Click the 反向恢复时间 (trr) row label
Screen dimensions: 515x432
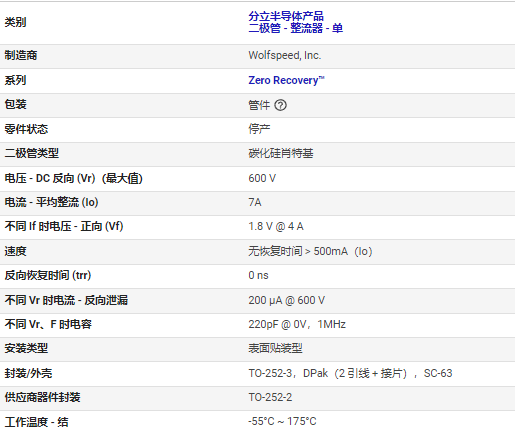[x=48, y=275]
